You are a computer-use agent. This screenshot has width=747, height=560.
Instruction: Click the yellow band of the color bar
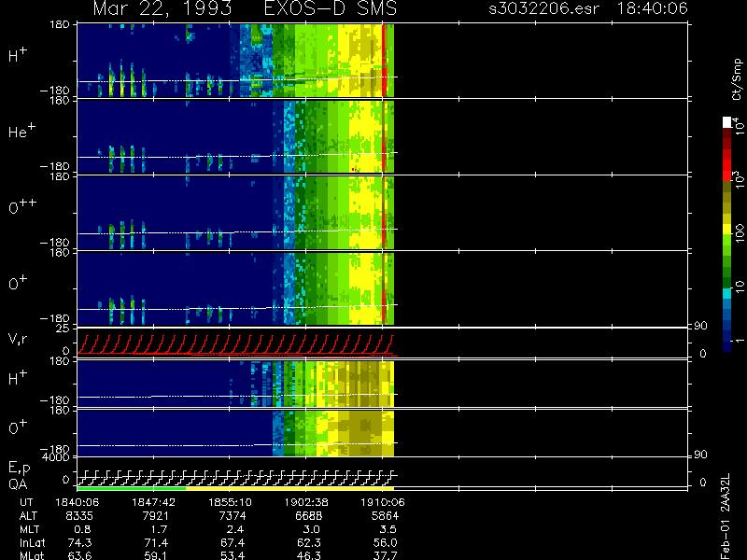pos(727,230)
